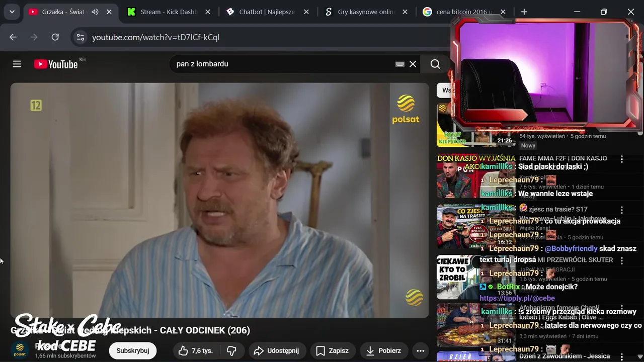Run the YouTube search magnifier button
The width and height of the screenshot is (644, 362).
pyautogui.click(x=435, y=64)
